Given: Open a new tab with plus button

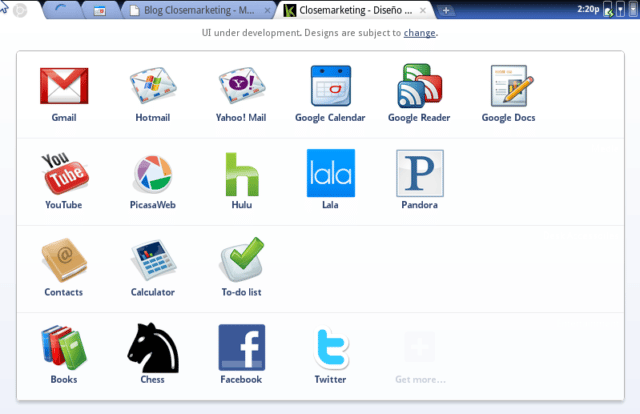Looking at the screenshot, I should tap(446, 10).
